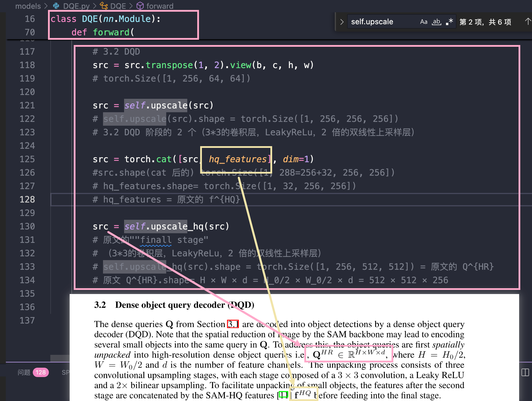Click line number 117 in gutter
This screenshot has height=401, width=532.
(27, 51)
